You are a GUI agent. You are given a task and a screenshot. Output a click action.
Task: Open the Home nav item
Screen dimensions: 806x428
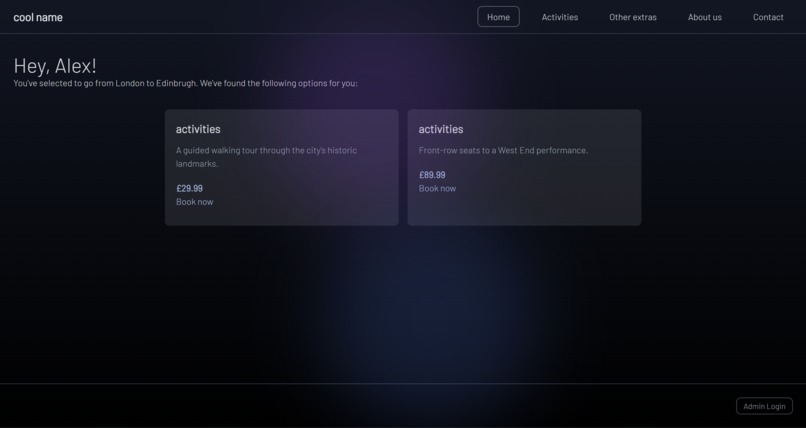(498, 17)
